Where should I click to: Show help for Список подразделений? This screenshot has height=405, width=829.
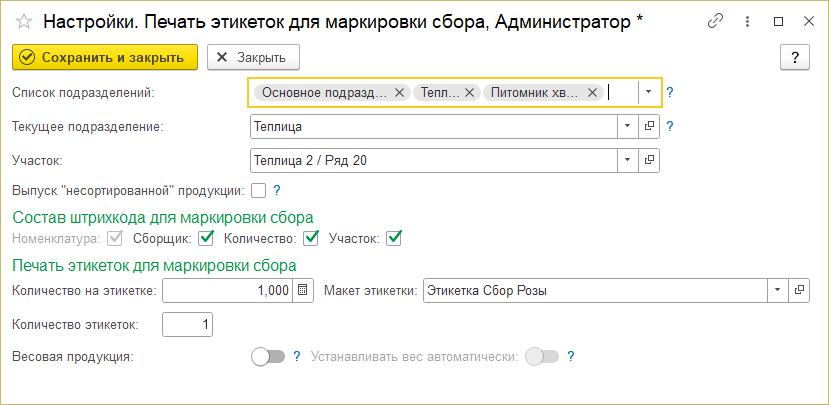(669, 93)
